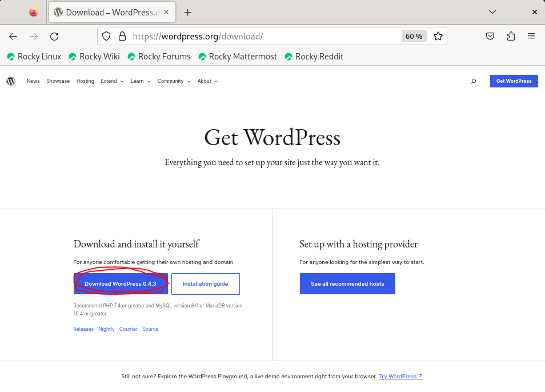Viewport: 545px width, 392px height.
Task: Click Download WordPress 6.4.3 button
Action: 121,283
